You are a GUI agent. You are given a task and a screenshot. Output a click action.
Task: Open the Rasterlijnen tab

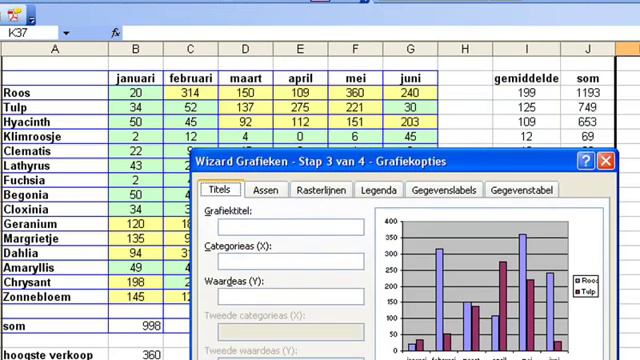(321, 190)
